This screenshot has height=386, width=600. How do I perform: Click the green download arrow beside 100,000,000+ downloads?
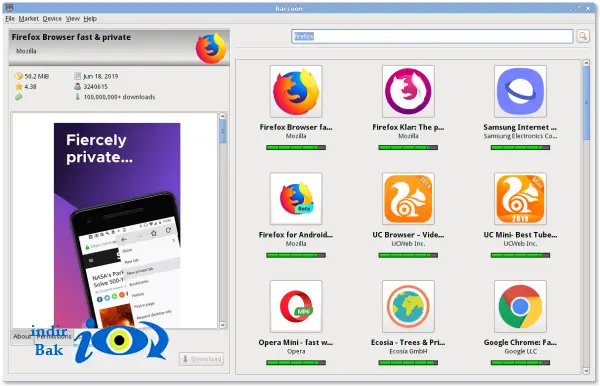pyautogui.click(x=78, y=97)
